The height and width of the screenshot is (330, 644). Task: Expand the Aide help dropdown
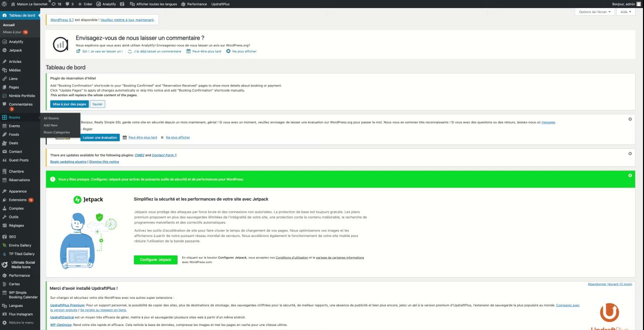[626, 12]
